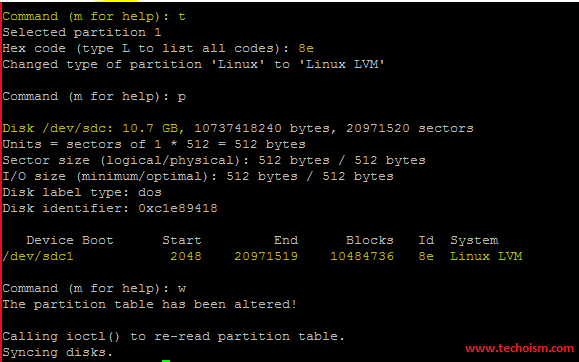Click 'The partition table has been altered!' message

tap(150, 304)
